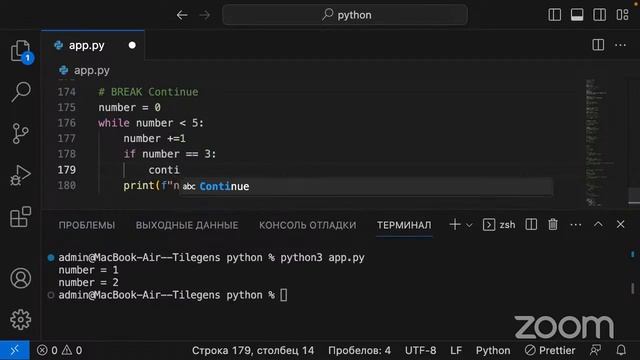The image size is (640, 360).
Task: Open the editor More Actions menu
Action: pyautogui.click(x=620, y=45)
